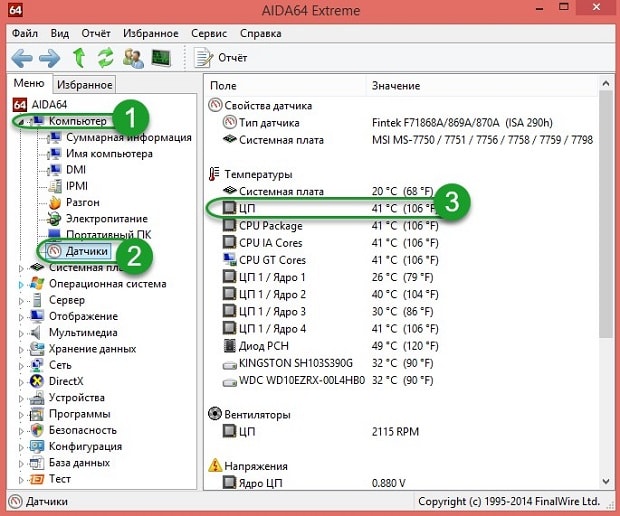
Task: Click the Сервер icon in tree
Action: tap(37, 300)
